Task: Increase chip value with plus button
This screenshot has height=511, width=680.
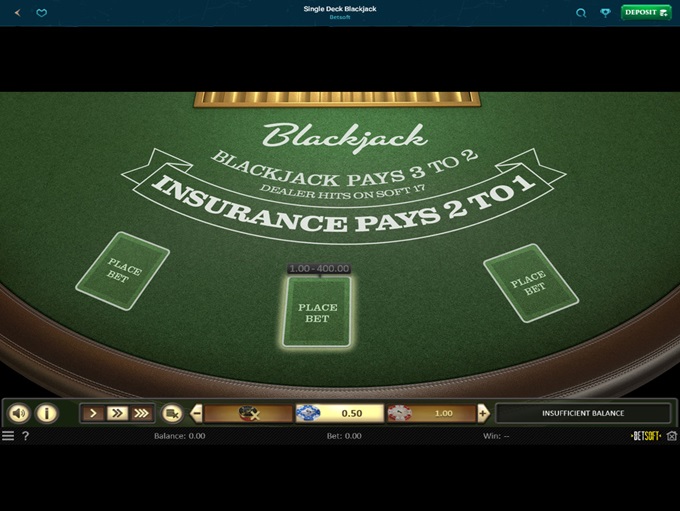Action: (483, 413)
